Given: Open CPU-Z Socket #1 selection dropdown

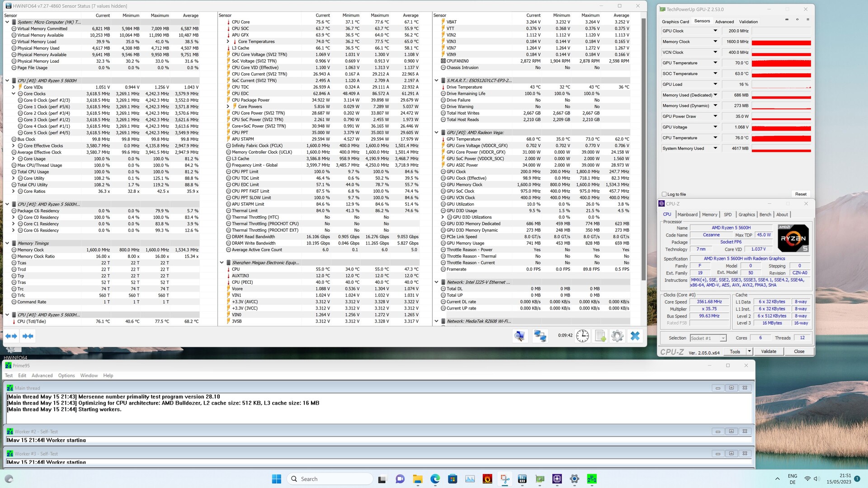Looking at the screenshot, I should [x=708, y=338].
